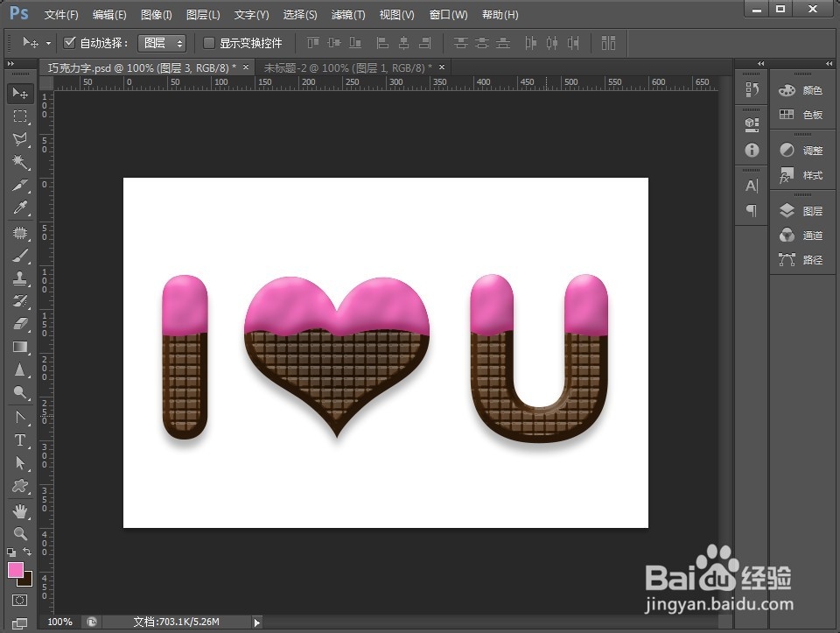The image size is (840, 633).
Task: Reset default foreground and background colors
Action: point(11,552)
